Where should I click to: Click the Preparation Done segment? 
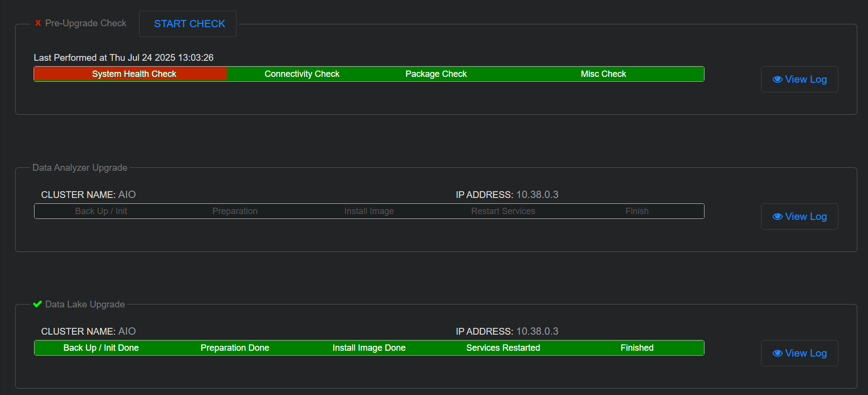[235, 348]
